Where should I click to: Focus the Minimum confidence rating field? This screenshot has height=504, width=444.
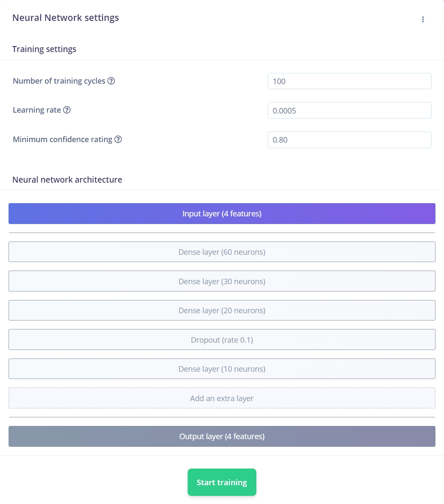[x=350, y=140]
